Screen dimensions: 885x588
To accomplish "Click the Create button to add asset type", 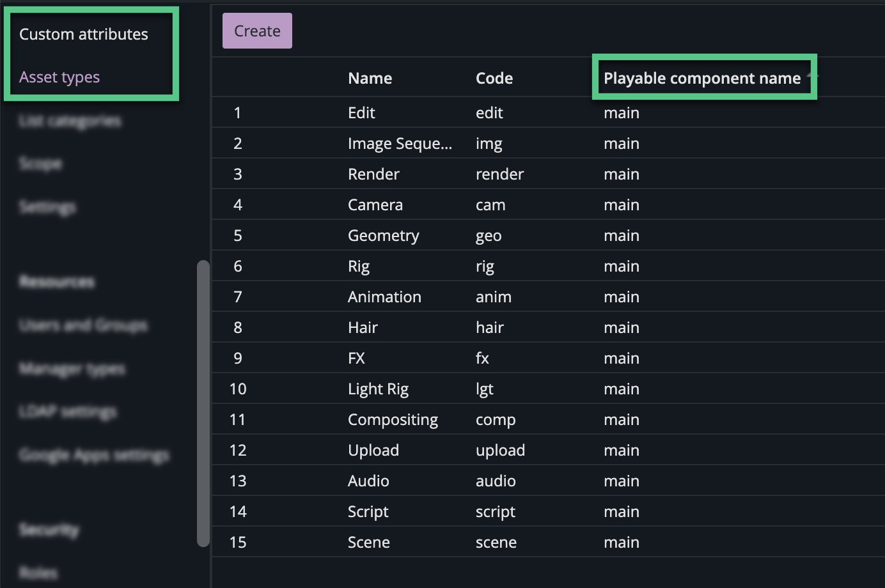I will pyautogui.click(x=257, y=30).
